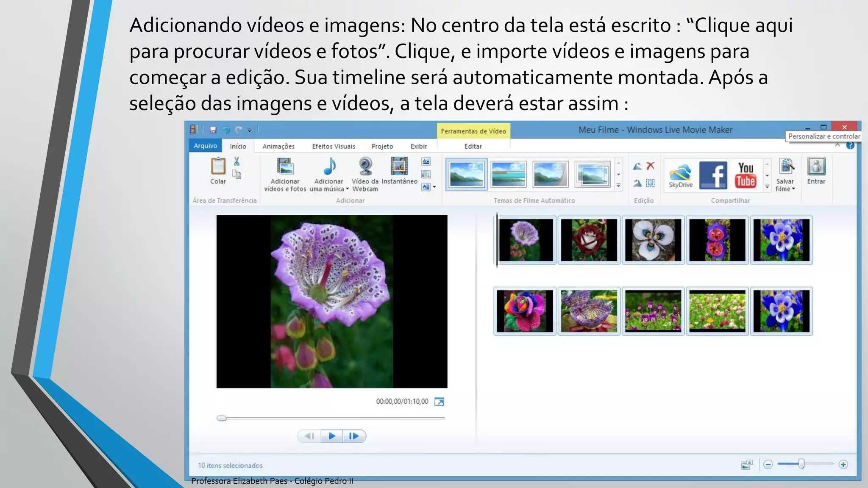Switch to the Início tab
868x488 pixels.
(238, 146)
